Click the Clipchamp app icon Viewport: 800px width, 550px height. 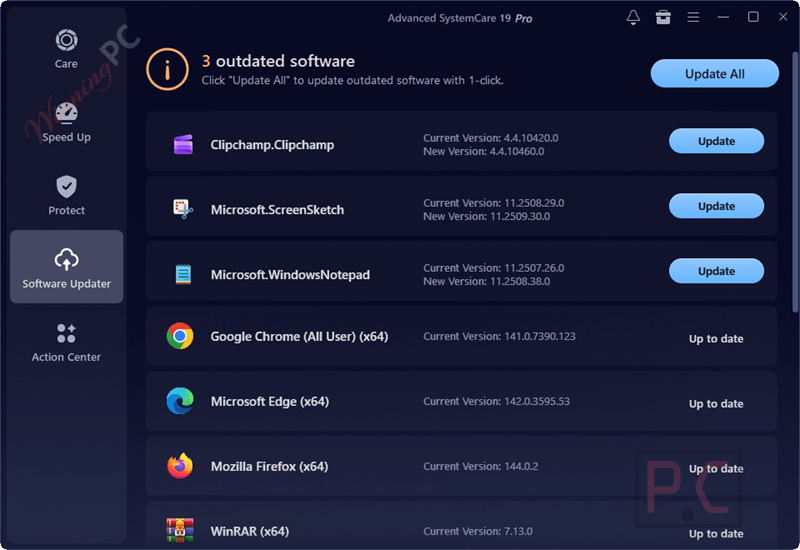[x=183, y=144]
